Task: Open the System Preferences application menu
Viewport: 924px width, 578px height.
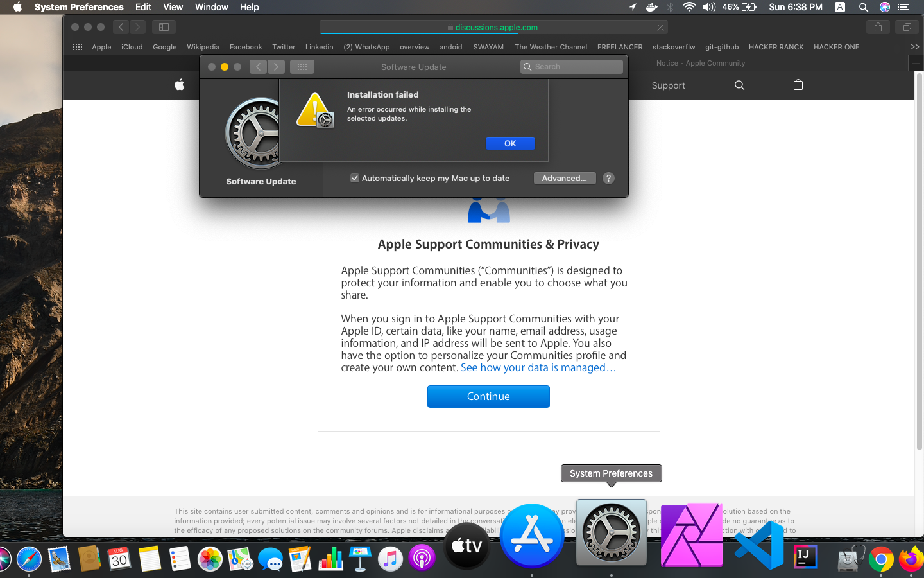Action: click(x=79, y=7)
